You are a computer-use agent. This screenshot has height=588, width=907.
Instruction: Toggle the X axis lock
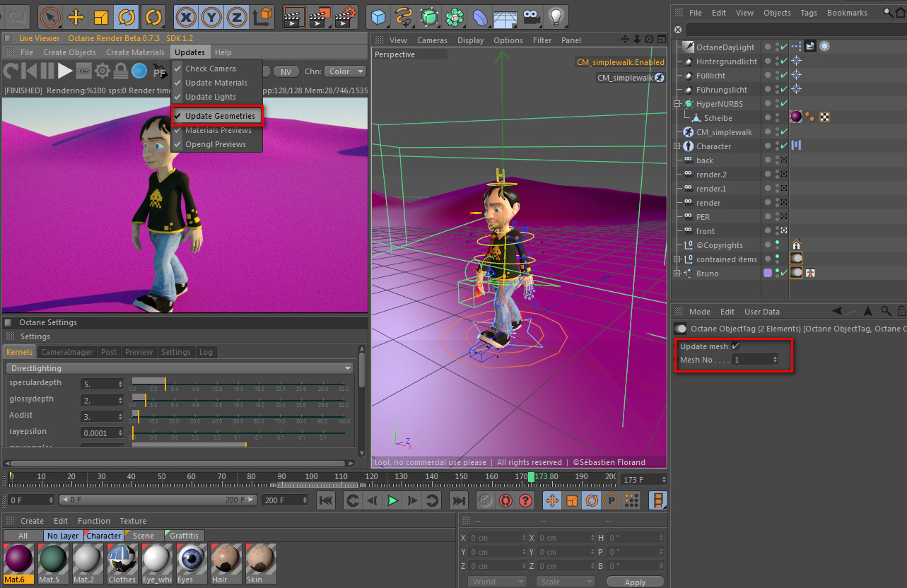[186, 16]
